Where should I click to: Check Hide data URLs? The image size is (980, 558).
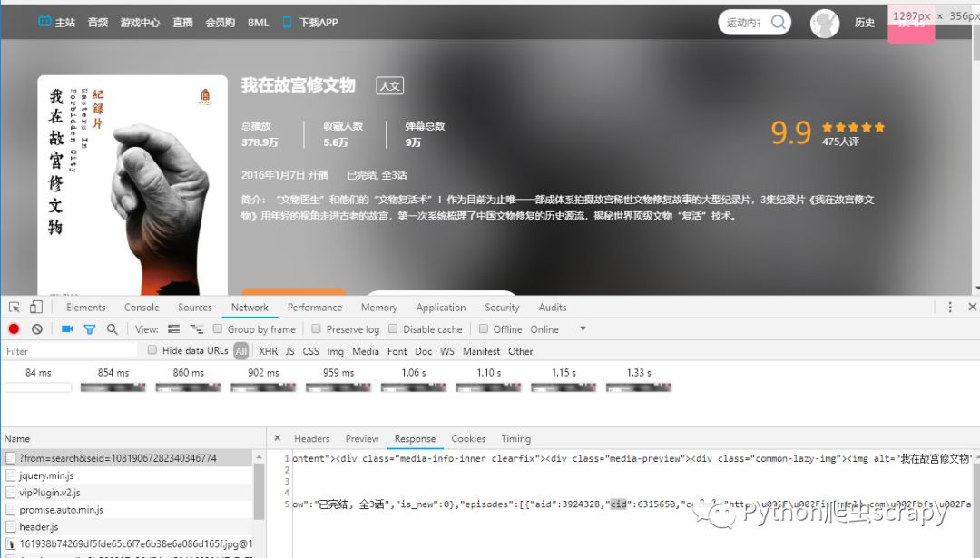click(x=152, y=350)
